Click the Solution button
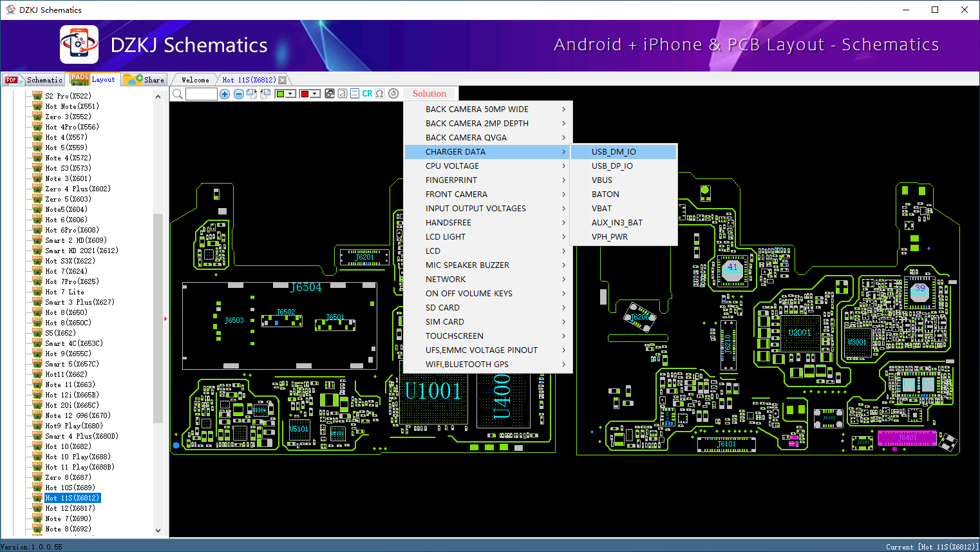This screenshot has height=552, width=980. [x=429, y=94]
